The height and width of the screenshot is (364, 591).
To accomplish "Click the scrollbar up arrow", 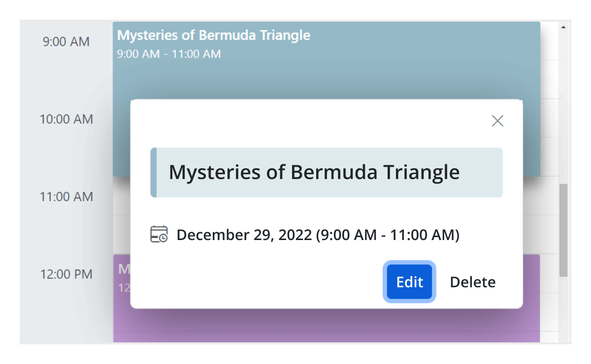I will coord(563,28).
